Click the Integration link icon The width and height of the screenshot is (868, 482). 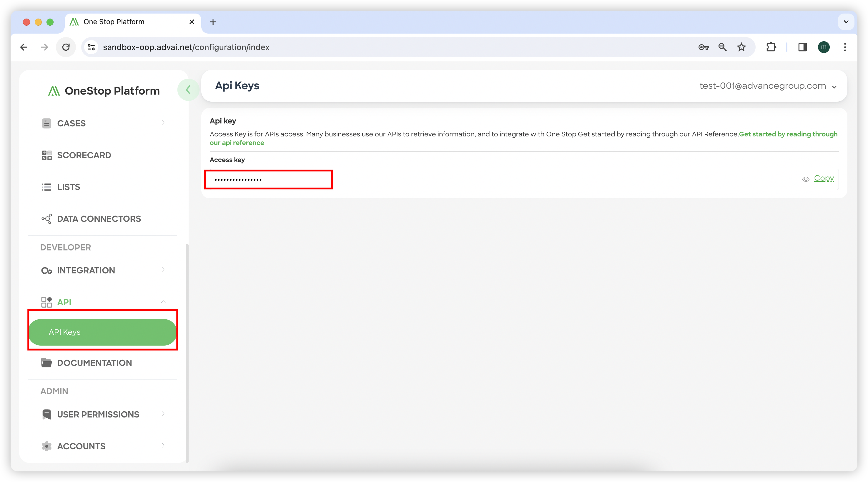pyautogui.click(x=46, y=270)
